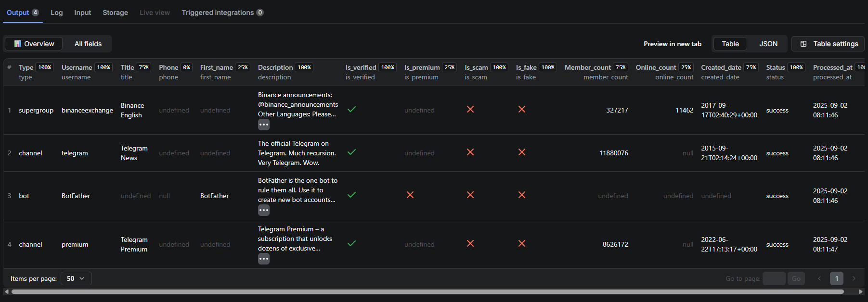Viewport: 868px width, 302px height.
Task: Expand the Binance description ellipsis button
Action: (x=263, y=125)
